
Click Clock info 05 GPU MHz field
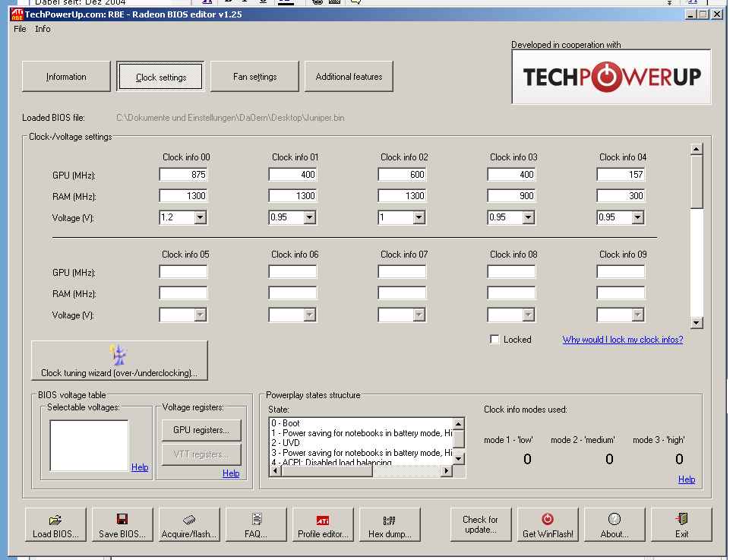coord(183,271)
